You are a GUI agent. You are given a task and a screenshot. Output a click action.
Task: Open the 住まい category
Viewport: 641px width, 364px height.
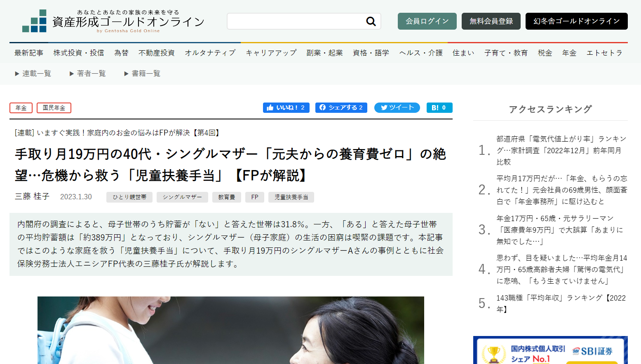[463, 53]
